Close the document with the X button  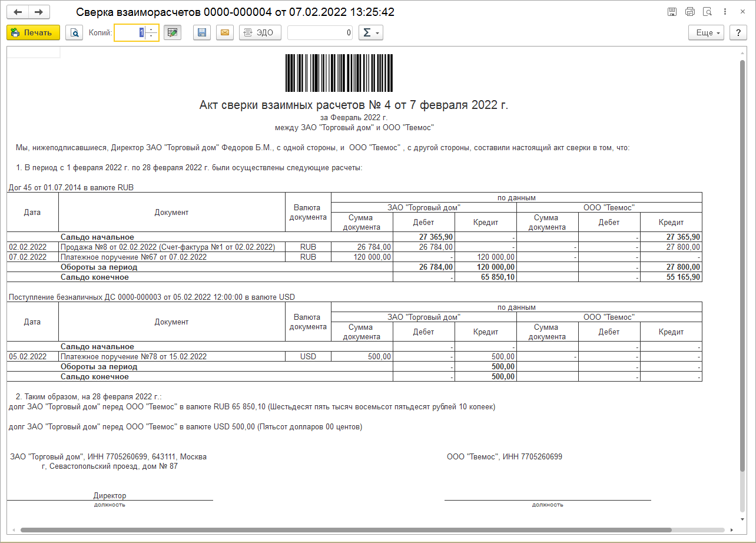click(x=742, y=12)
